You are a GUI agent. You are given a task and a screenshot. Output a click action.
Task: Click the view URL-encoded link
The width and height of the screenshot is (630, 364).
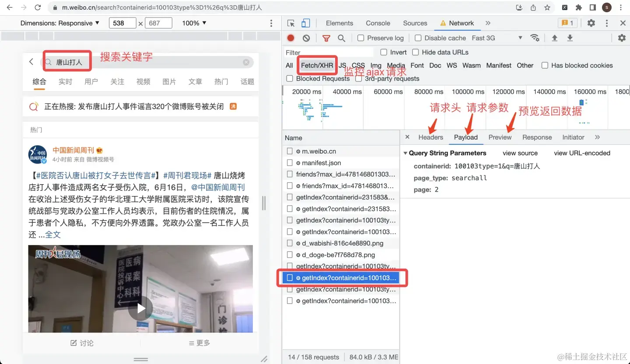[582, 153]
